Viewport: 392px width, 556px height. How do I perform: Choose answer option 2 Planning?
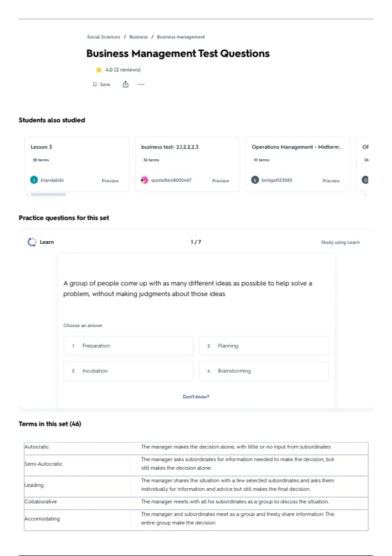tap(264, 346)
